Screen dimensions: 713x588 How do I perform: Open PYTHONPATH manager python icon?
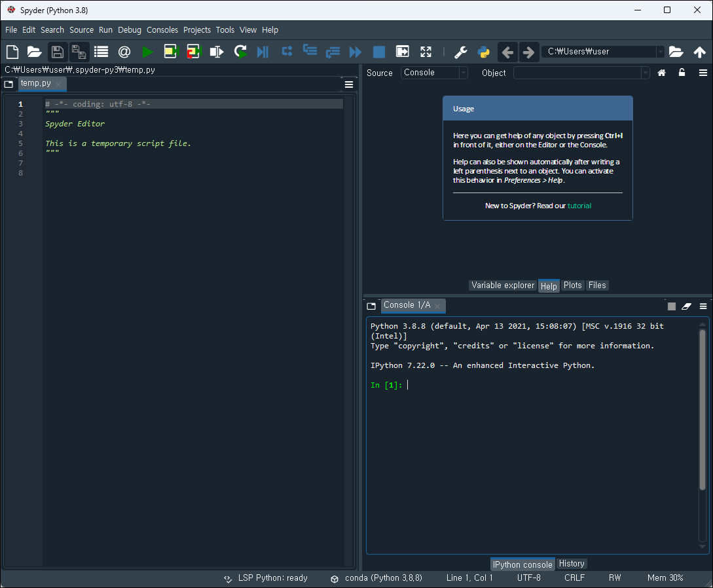(x=484, y=52)
